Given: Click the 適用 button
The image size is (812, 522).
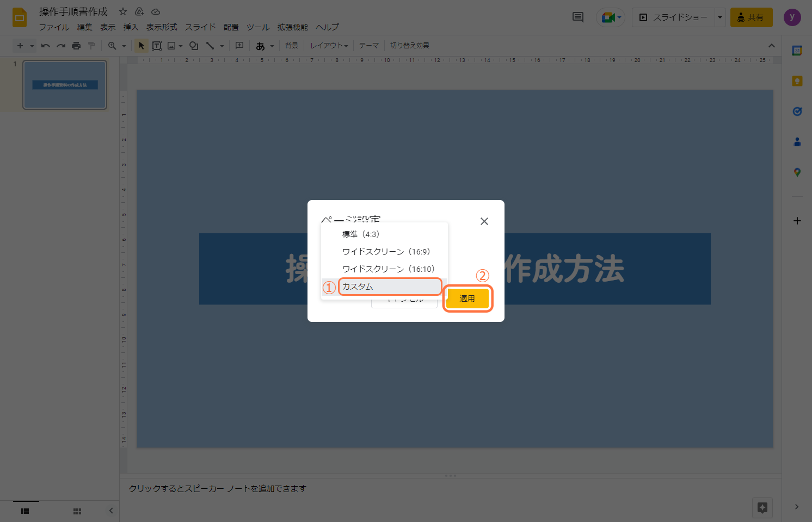Looking at the screenshot, I should point(467,299).
